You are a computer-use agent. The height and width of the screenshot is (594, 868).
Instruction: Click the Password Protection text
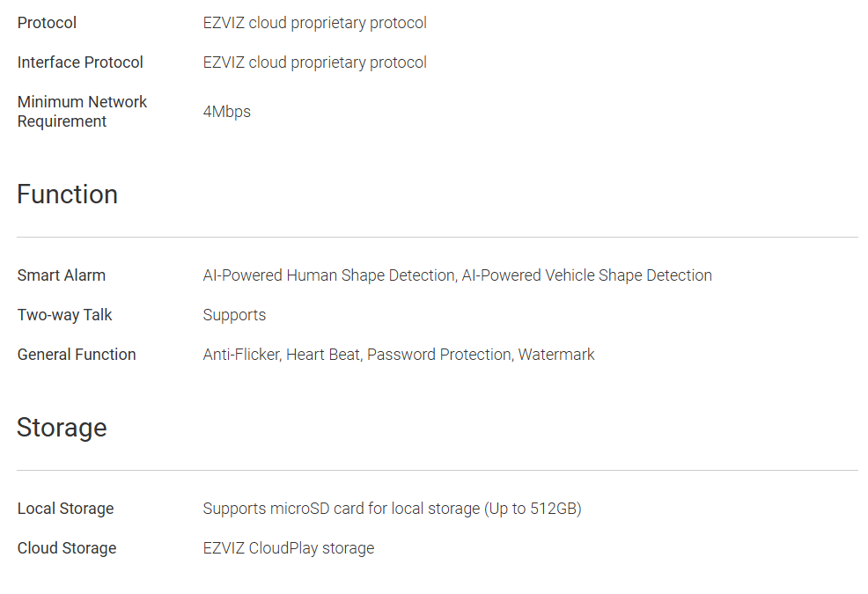point(438,355)
